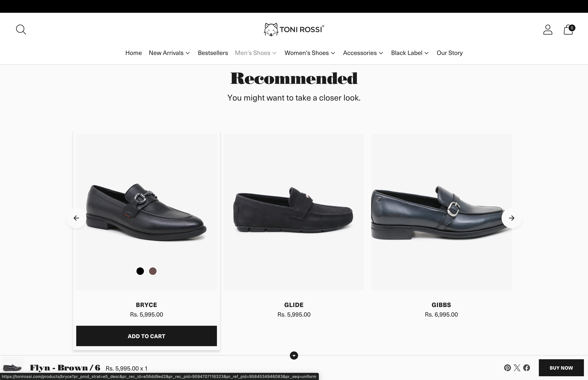
Task: Share on Facebook icon
Action: [x=527, y=368]
